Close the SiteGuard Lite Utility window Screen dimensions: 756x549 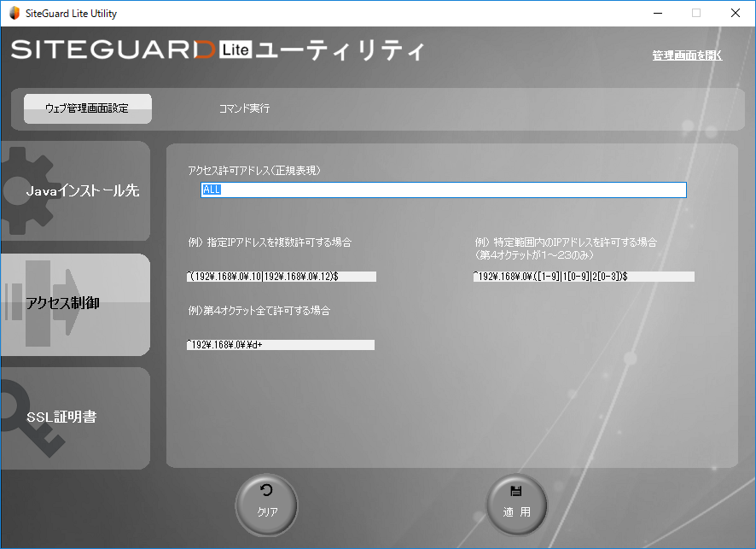coord(736,13)
